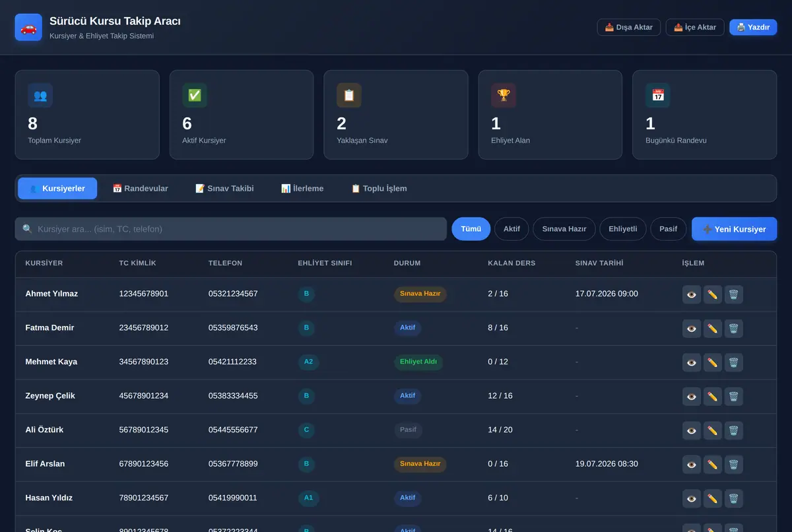
Task: Delete Mehmet Kaya with the trash icon
Action: pyautogui.click(x=734, y=362)
